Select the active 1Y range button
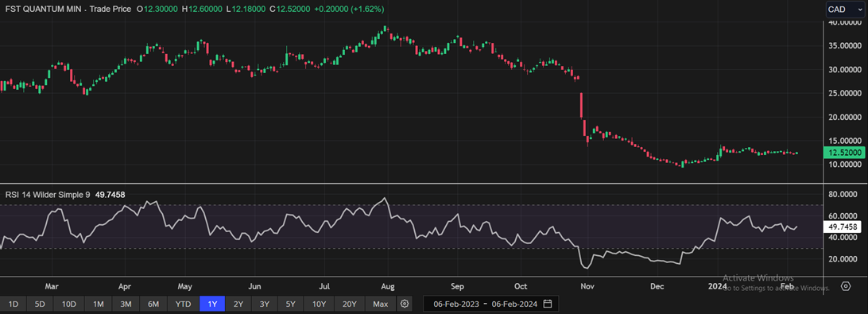Image resolution: width=868 pixels, height=314 pixels. [212, 304]
